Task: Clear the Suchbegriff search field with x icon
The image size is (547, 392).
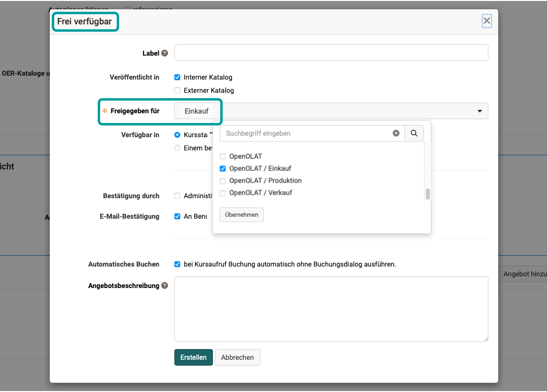Action: pyautogui.click(x=396, y=133)
